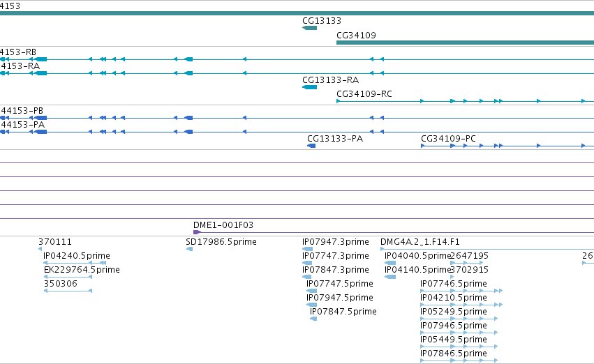Select the IP07947.3prime EST label

click(336, 242)
